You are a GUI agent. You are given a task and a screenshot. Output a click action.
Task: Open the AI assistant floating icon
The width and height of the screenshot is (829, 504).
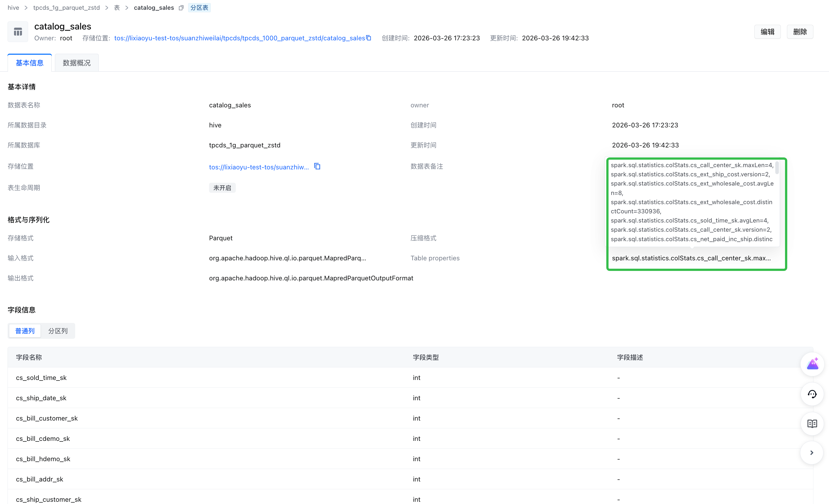(x=812, y=364)
